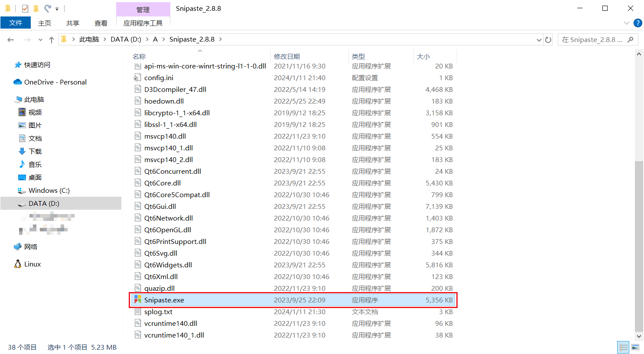Screen dimensions: 644x354
Task: Open the 文件 menu tab
Action: click(16, 23)
